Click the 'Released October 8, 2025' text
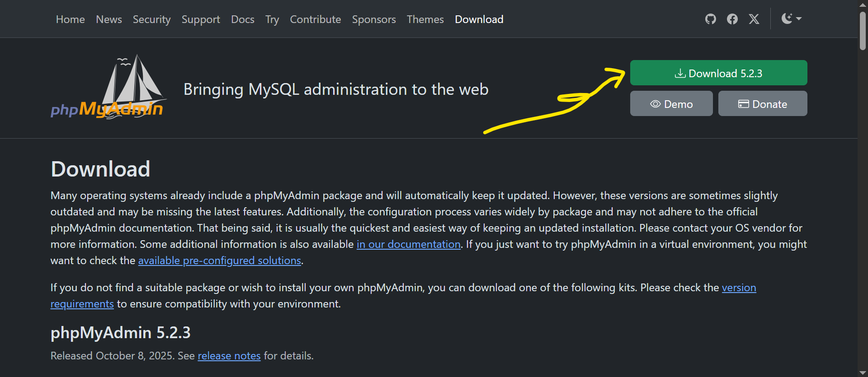The height and width of the screenshot is (377, 868). click(113, 356)
